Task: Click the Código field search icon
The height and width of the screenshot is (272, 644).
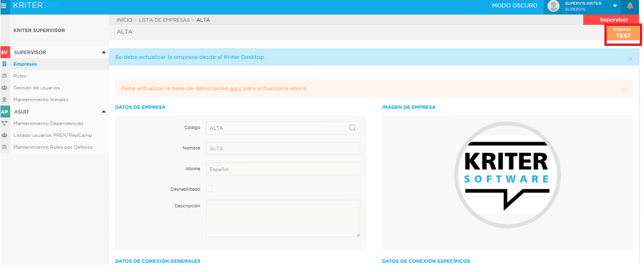Action: tap(352, 128)
